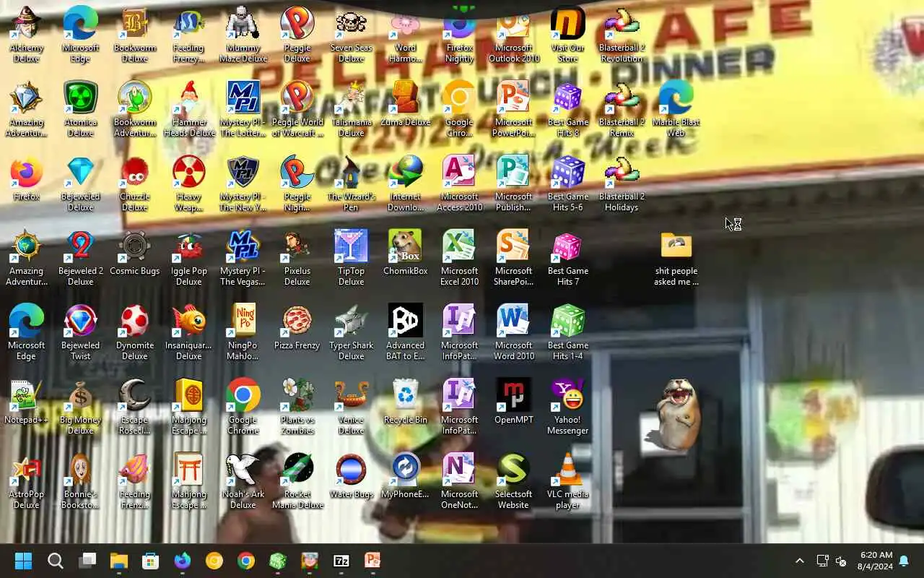Select the Marble Blast Web icon
The width and height of the screenshot is (924, 578).
[x=676, y=109]
